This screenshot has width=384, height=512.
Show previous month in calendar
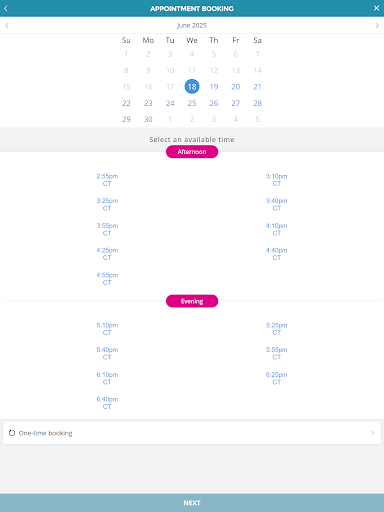tap(7, 25)
